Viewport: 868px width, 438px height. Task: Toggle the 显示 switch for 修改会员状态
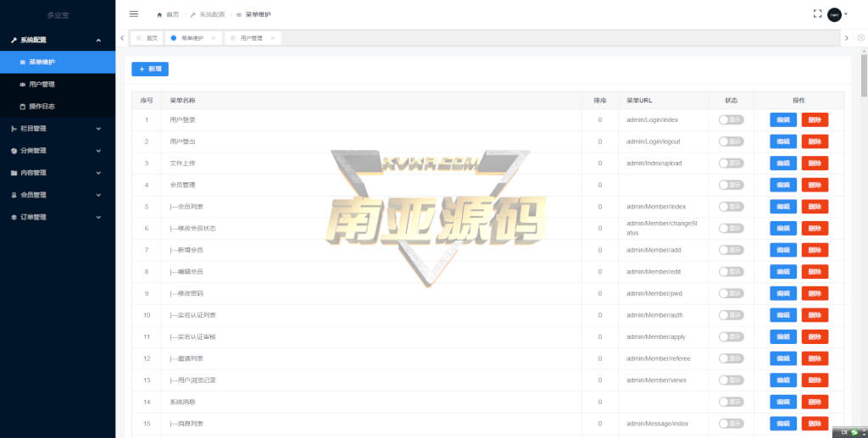pyautogui.click(x=731, y=229)
